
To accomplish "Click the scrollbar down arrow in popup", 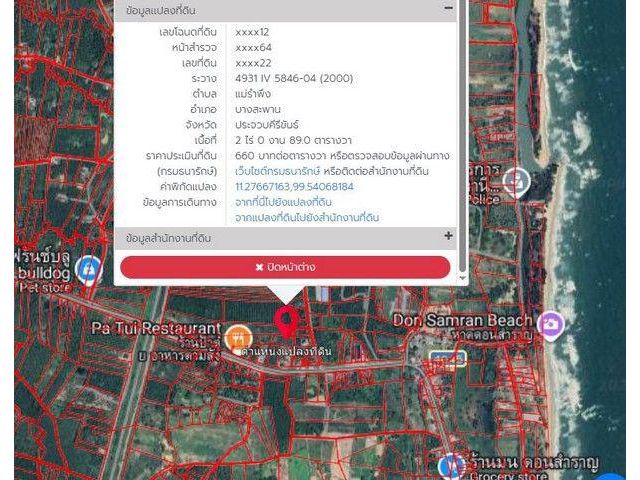I will [x=462, y=278].
